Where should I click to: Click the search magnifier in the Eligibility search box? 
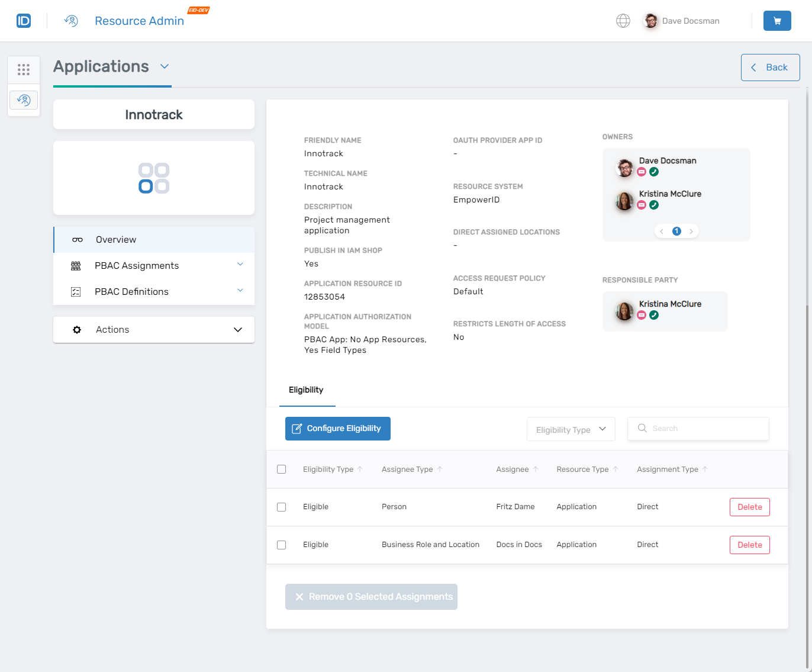coord(643,428)
